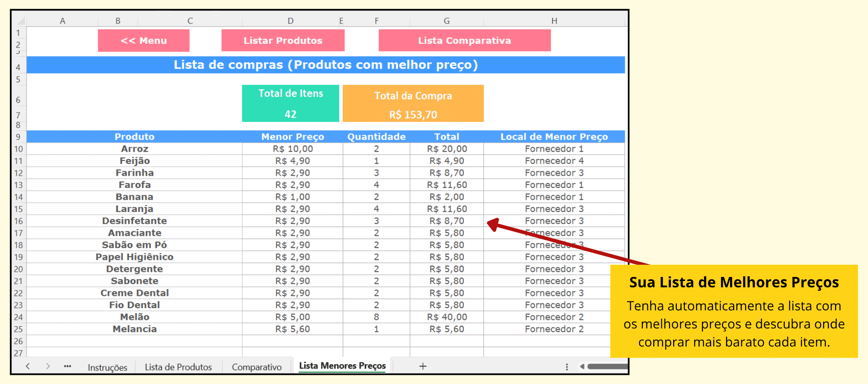The height and width of the screenshot is (384, 868).
Task: Click the select-all corner triangle
Action: tap(20, 21)
